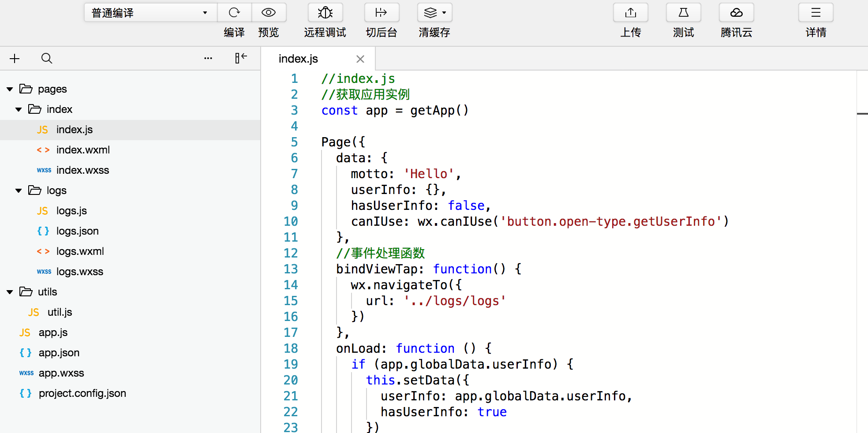Image resolution: width=868 pixels, height=433 pixels.
Task: Click the 'Hello' string on line 7
Action: point(429,174)
